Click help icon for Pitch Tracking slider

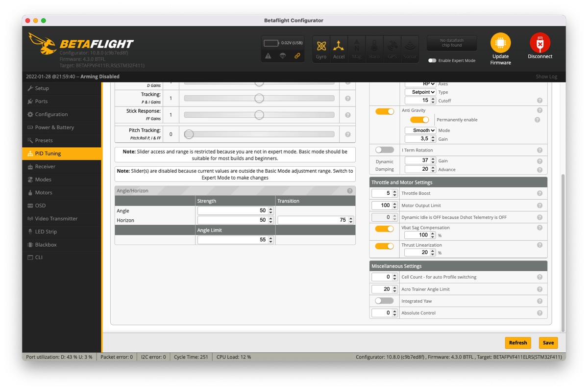[348, 134]
